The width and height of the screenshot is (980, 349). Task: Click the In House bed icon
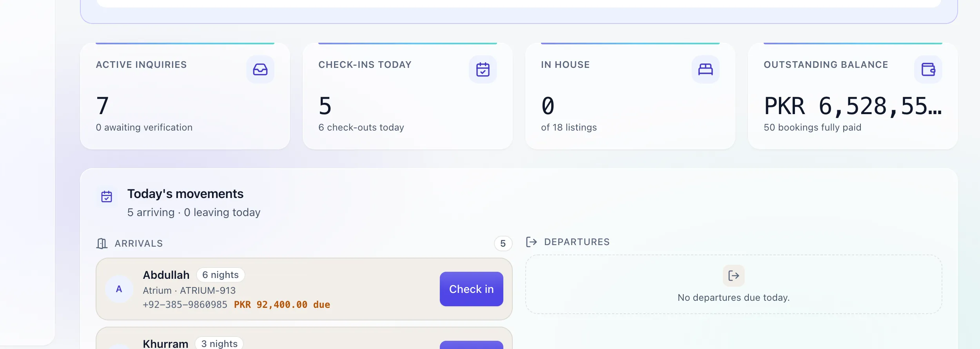pyautogui.click(x=706, y=69)
